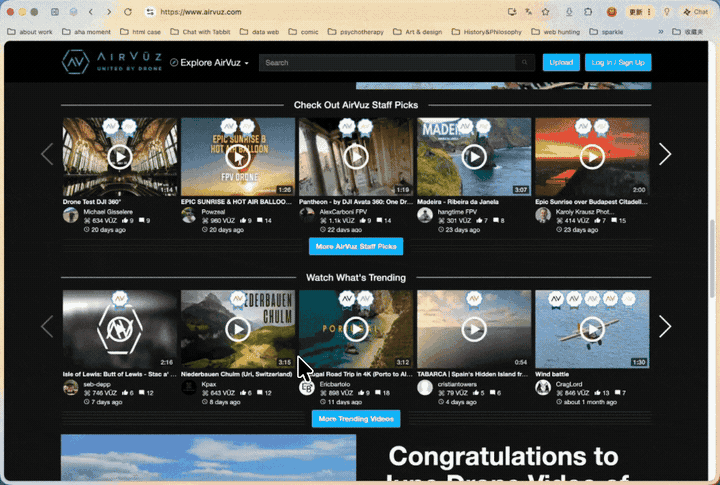This screenshot has height=485, width=720.
Task: Click the AirVuz logo
Action: (x=112, y=62)
